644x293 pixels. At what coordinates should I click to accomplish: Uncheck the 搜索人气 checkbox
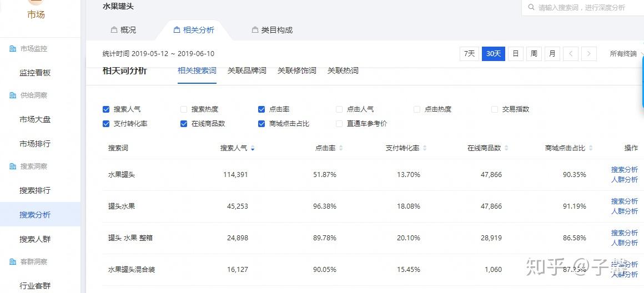pyautogui.click(x=106, y=109)
